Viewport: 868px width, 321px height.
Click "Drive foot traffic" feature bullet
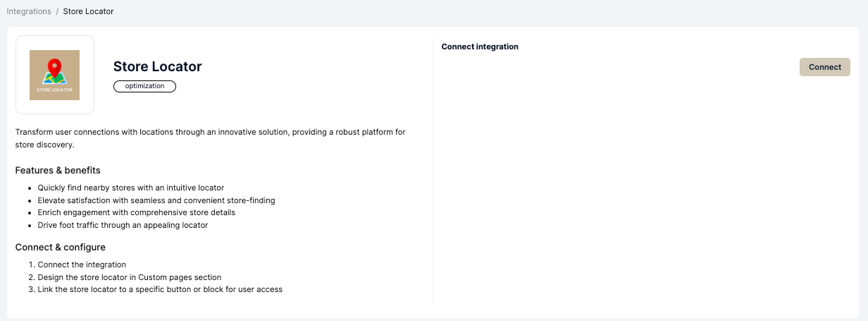click(123, 225)
